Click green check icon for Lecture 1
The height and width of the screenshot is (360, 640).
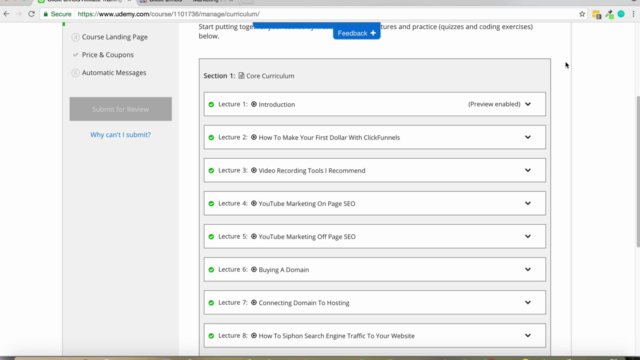coord(211,104)
